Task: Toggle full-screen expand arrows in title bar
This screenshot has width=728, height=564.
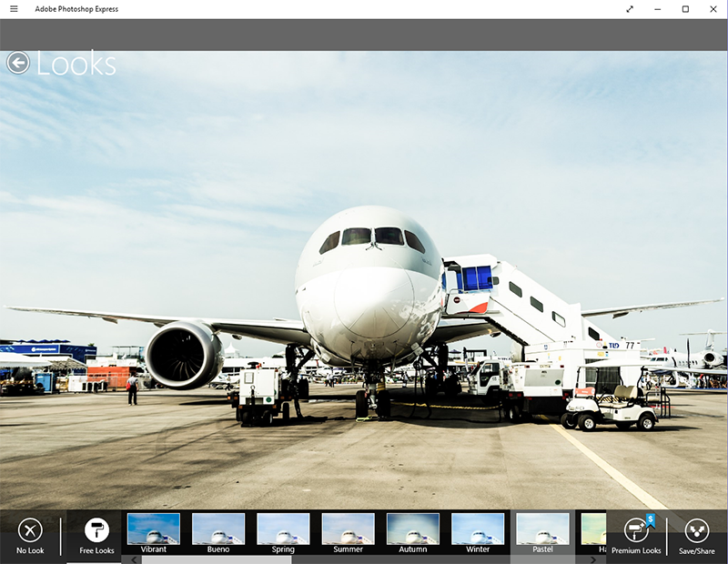Action: (630, 9)
